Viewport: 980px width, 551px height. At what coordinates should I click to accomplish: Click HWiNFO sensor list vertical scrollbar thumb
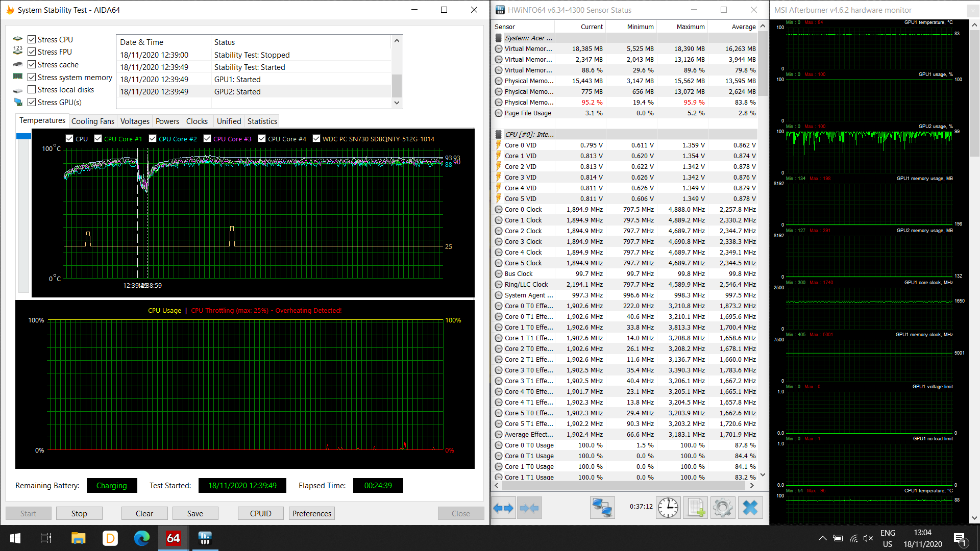coord(763,64)
